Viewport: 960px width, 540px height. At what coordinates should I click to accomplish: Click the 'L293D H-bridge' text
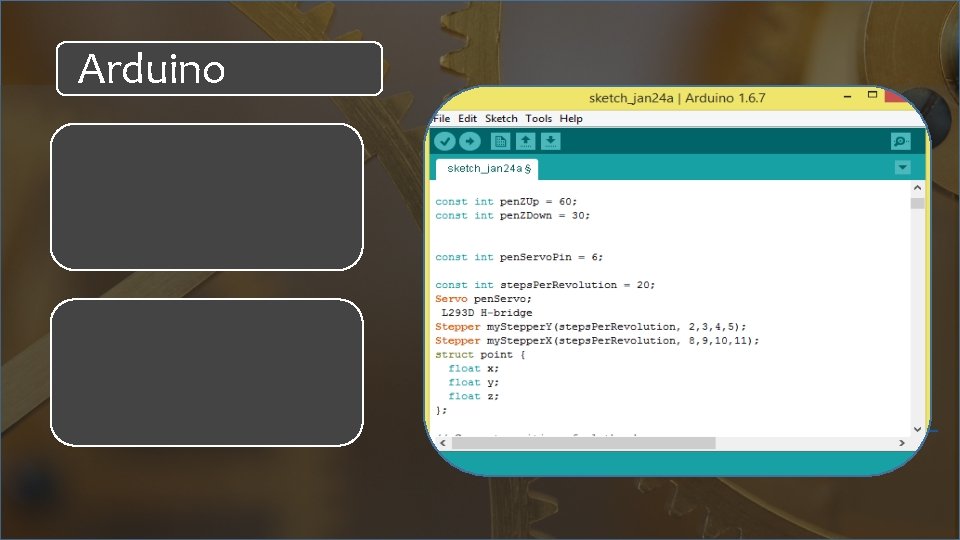pyautogui.click(x=487, y=313)
